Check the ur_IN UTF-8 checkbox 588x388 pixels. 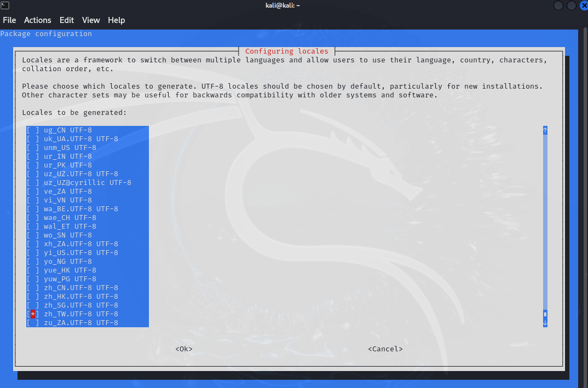coord(33,157)
